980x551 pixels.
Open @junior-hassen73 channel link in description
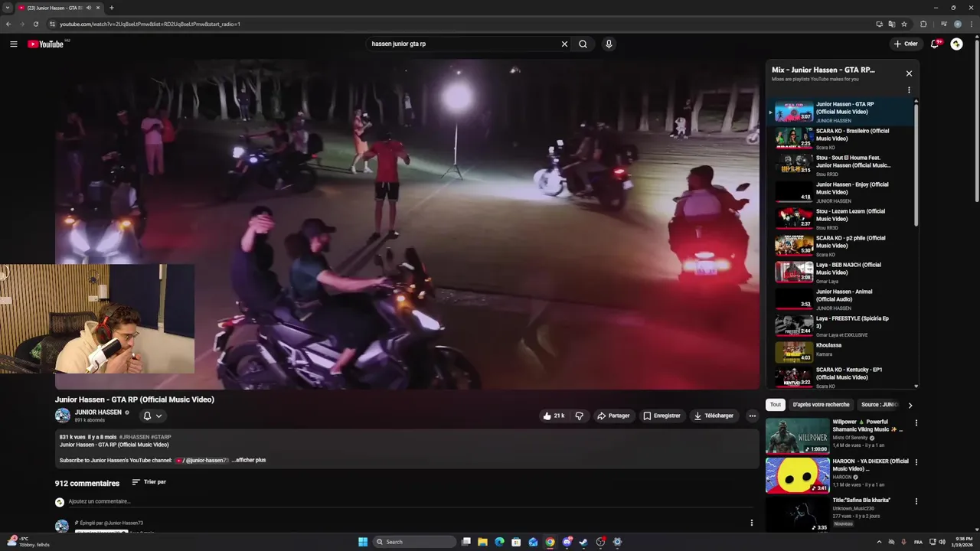coord(202,460)
